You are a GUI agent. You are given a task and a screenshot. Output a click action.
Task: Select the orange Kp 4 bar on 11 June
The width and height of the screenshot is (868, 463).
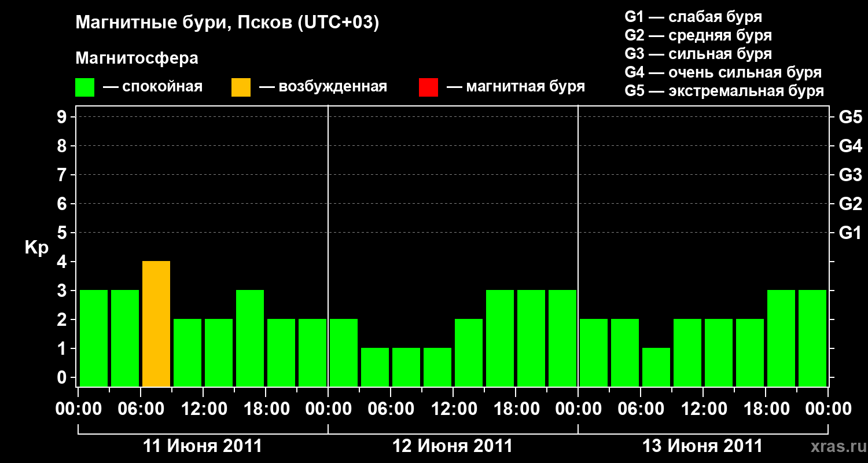coord(156,324)
